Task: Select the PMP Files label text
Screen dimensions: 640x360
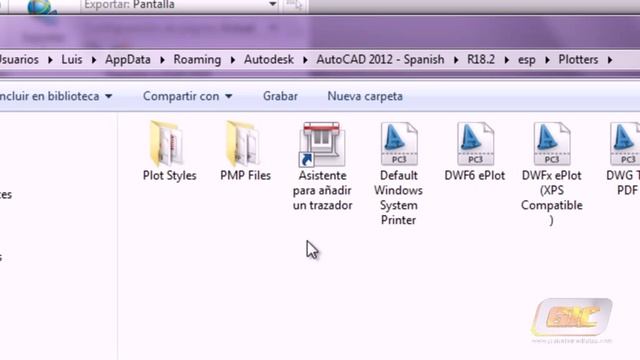Action: [x=245, y=176]
